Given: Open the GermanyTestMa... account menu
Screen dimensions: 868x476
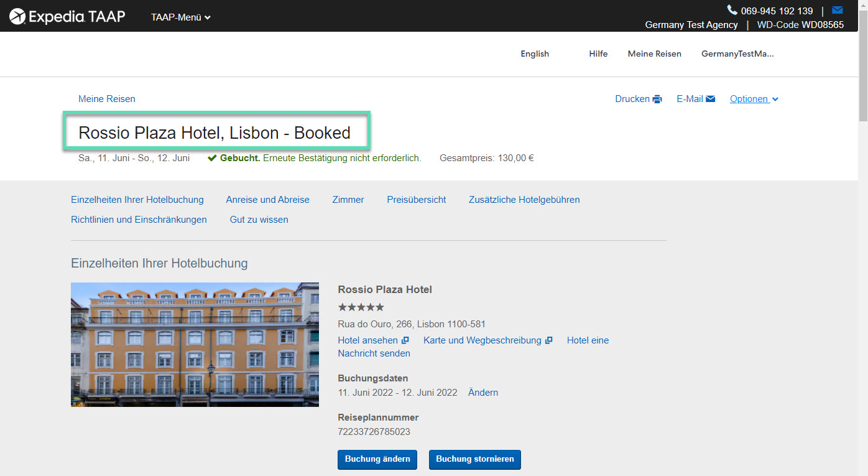Looking at the screenshot, I should (x=737, y=54).
